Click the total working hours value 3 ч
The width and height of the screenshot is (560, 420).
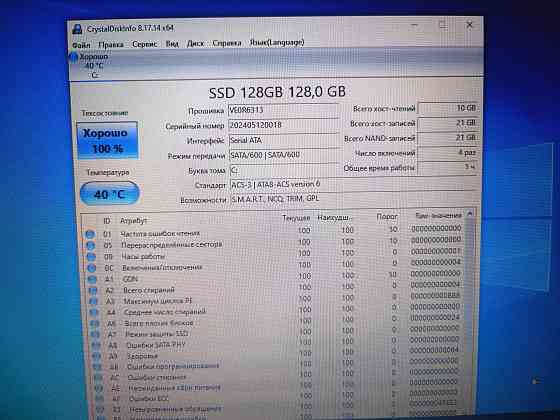coord(448,167)
